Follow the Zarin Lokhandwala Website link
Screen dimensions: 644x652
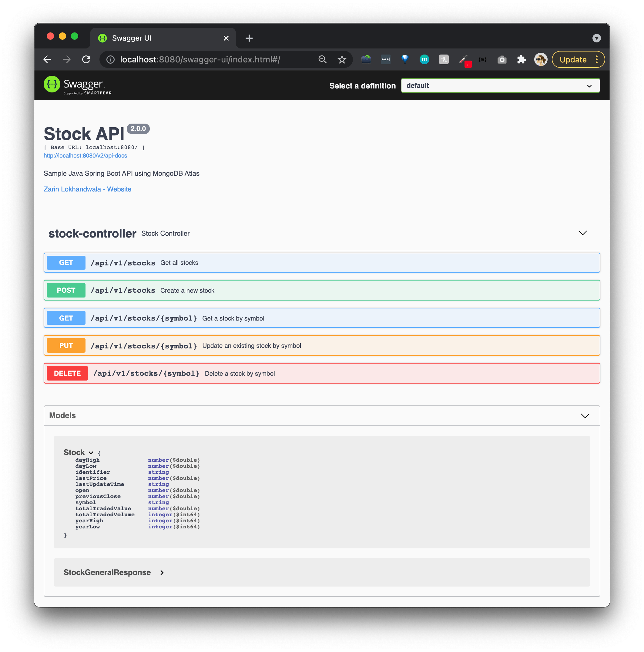[x=87, y=189]
